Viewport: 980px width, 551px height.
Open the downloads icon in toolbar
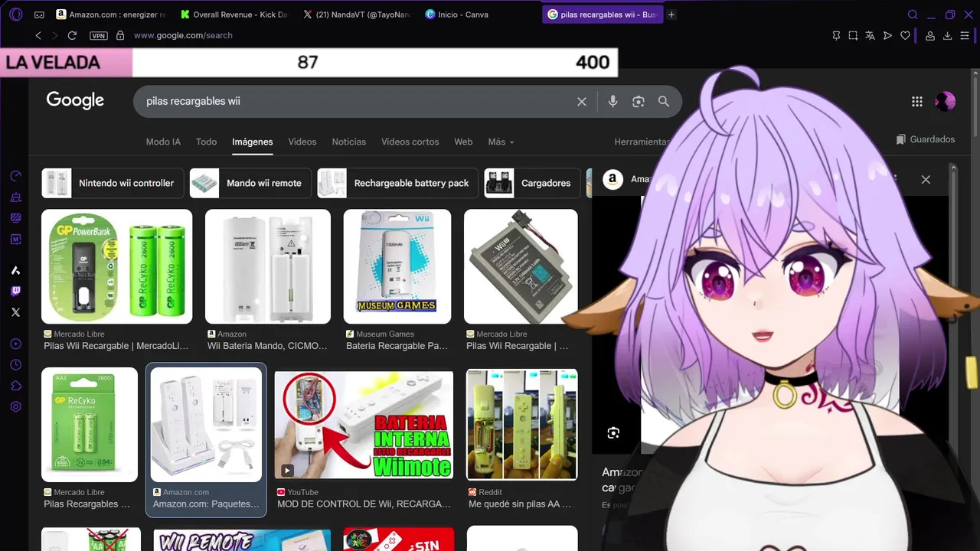947,35
